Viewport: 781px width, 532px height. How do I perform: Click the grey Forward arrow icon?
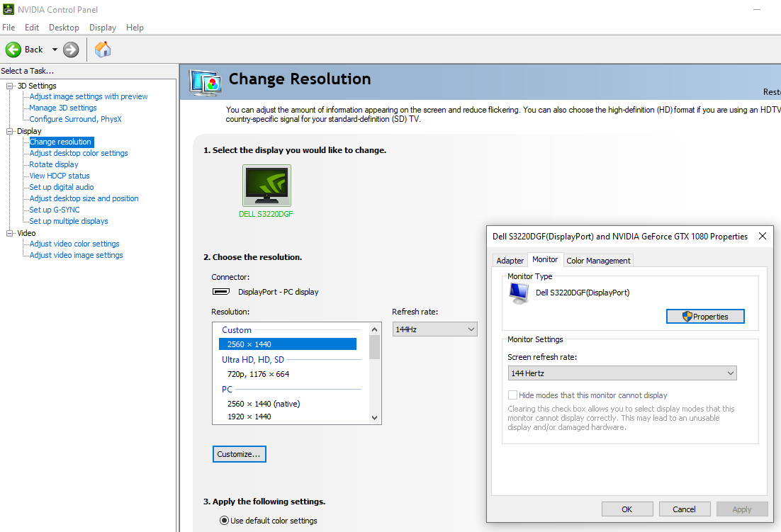point(71,50)
